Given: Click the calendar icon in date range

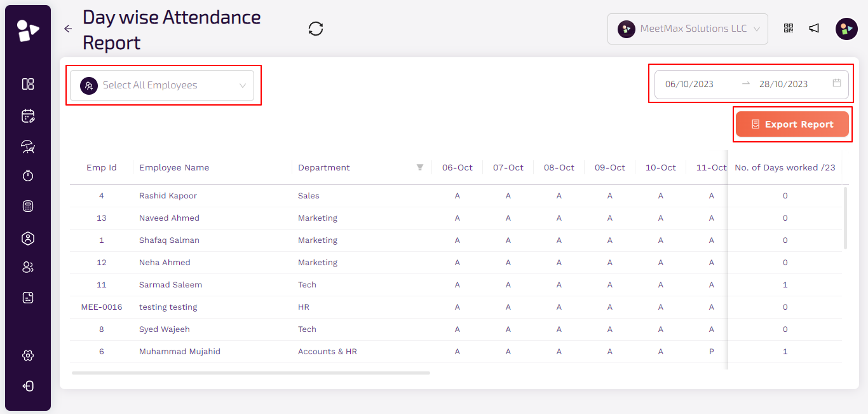Looking at the screenshot, I should (x=837, y=83).
